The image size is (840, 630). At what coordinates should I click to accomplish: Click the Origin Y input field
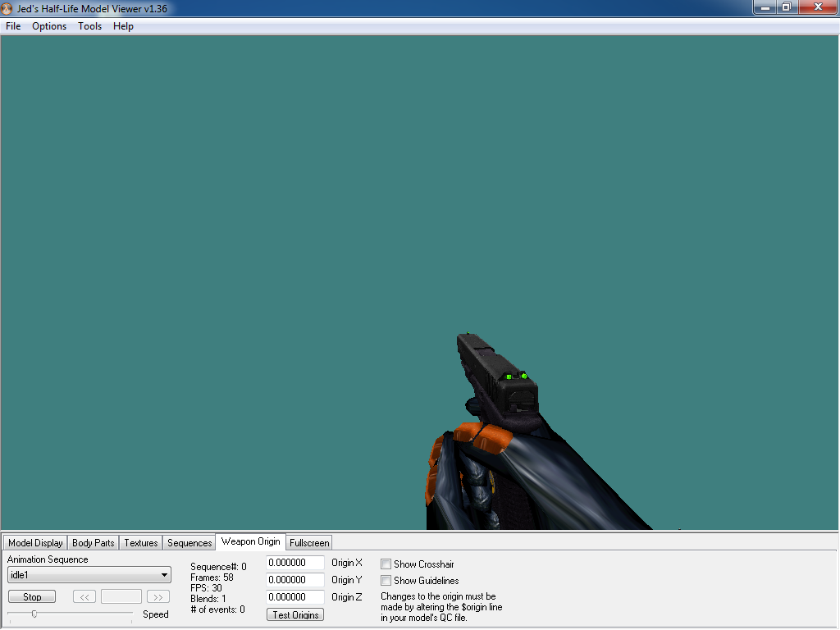(295, 580)
